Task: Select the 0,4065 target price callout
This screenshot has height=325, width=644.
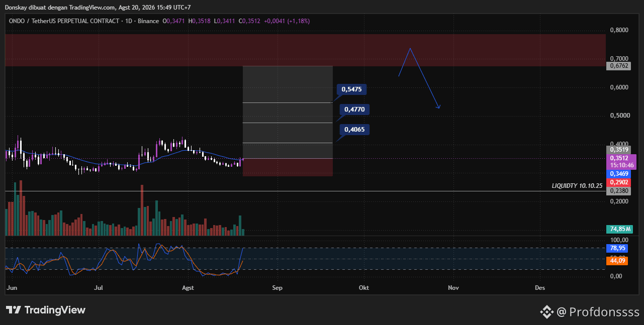Action: (354, 130)
